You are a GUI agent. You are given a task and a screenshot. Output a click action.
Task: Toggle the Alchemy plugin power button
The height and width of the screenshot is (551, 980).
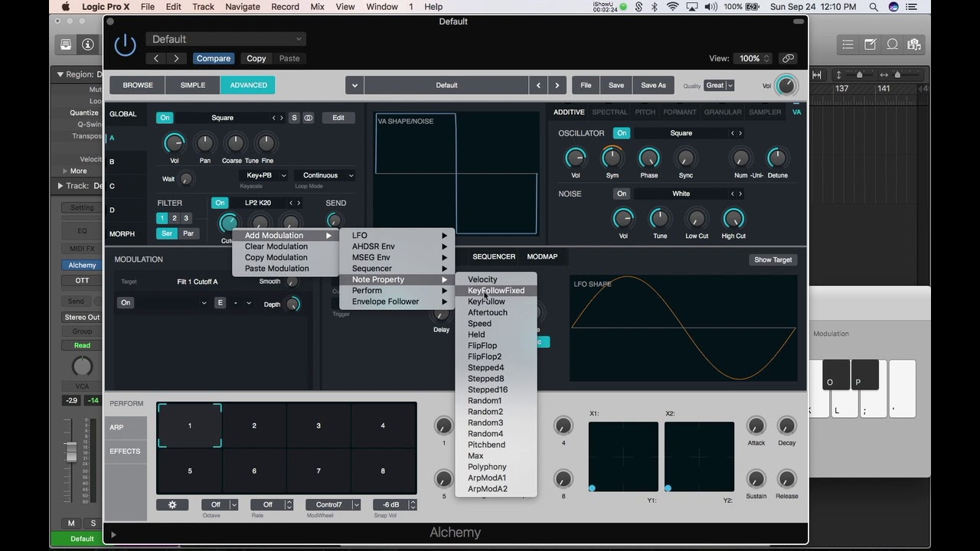click(125, 45)
